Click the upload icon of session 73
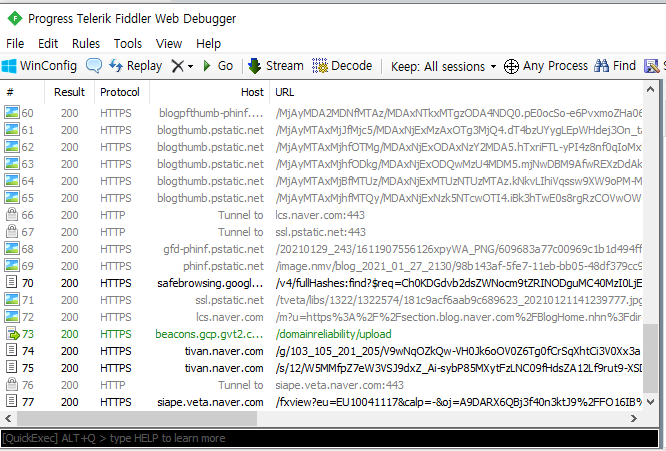This screenshot has width=666, height=451. point(13,333)
